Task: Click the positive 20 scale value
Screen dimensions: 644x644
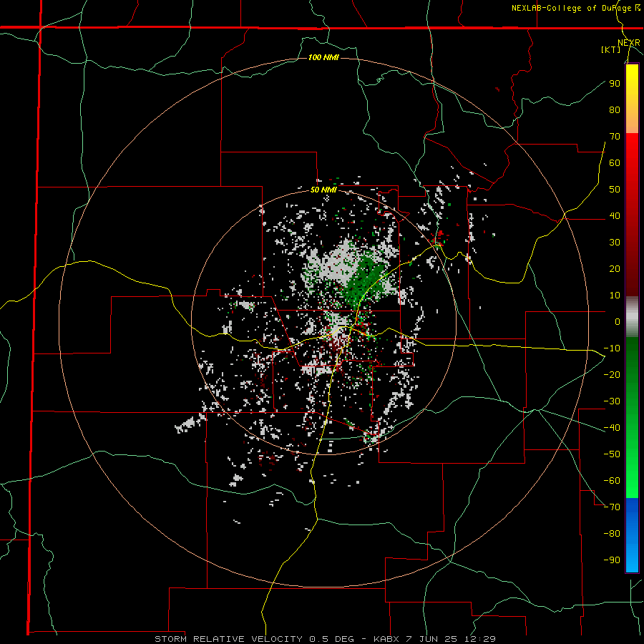Action: pyautogui.click(x=615, y=269)
